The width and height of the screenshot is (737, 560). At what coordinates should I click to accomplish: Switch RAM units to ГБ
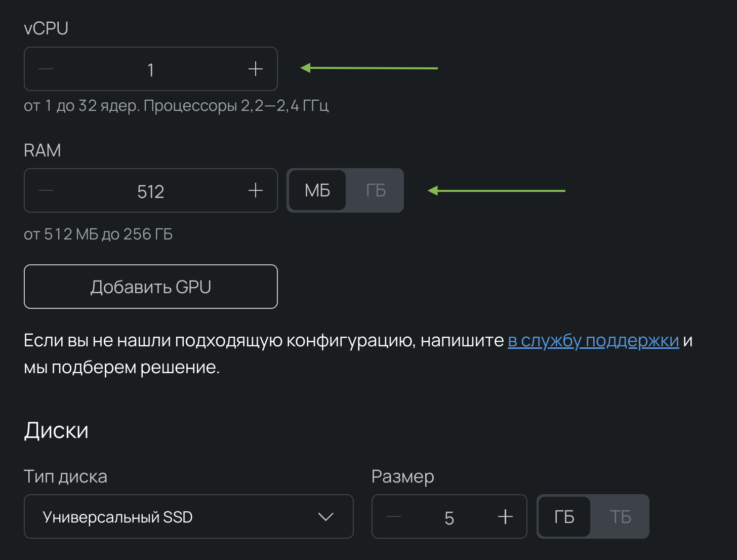coord(376,190)
